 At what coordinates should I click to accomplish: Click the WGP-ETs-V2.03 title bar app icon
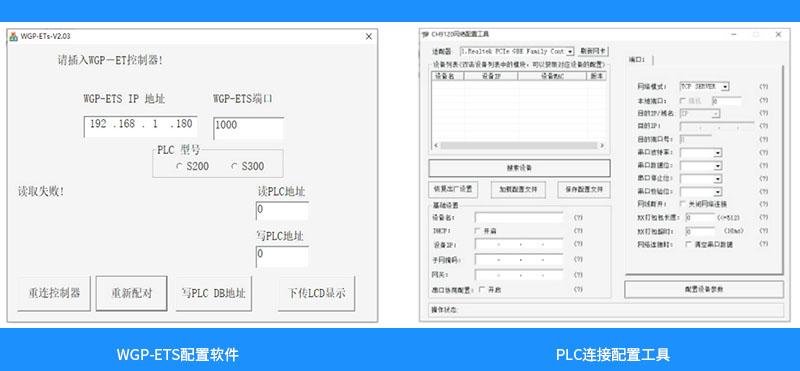[14, 37]
